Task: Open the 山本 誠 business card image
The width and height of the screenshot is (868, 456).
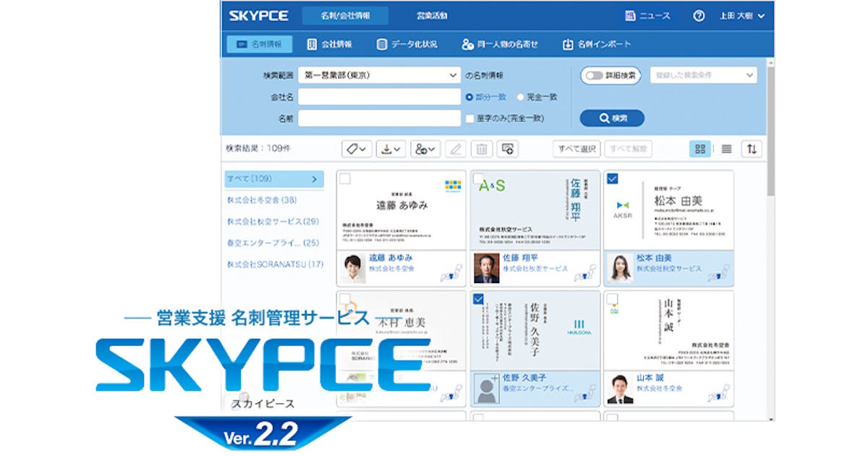Action: pos(668,330)
